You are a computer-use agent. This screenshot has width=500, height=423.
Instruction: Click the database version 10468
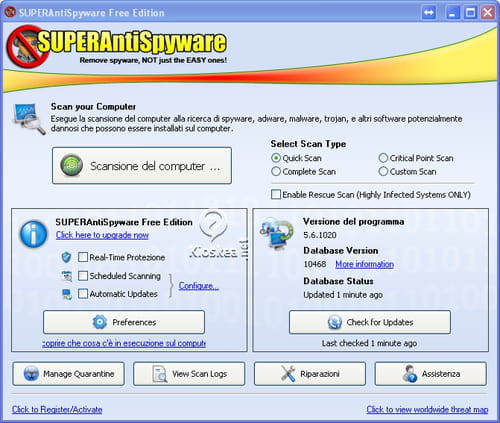coord(315,264)
